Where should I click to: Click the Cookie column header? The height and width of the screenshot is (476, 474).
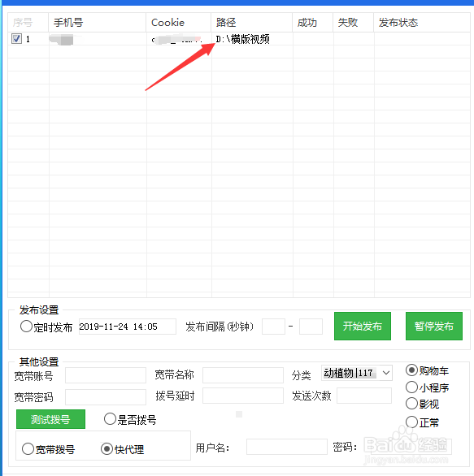pyautogui.click(x=179, y=23)
